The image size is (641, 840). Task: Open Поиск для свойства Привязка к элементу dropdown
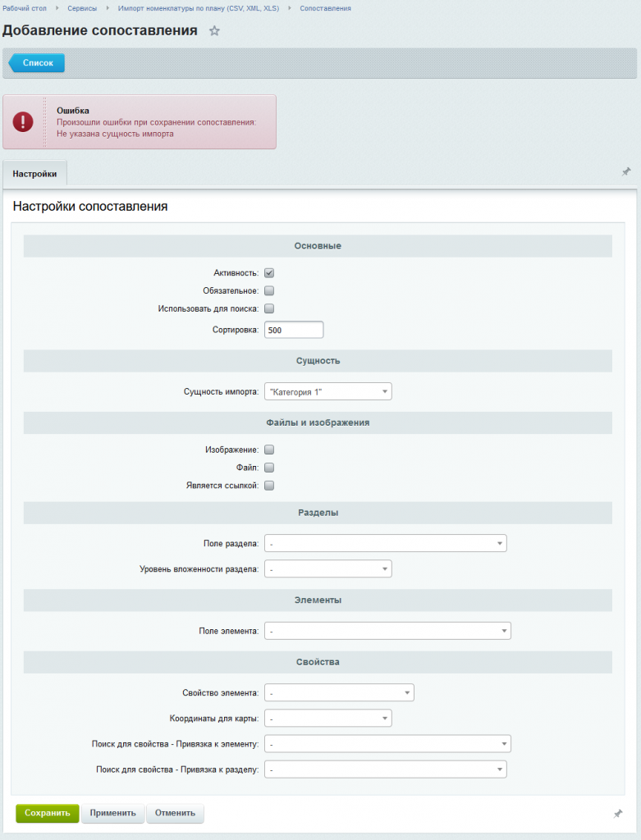[x=387, y=744]
